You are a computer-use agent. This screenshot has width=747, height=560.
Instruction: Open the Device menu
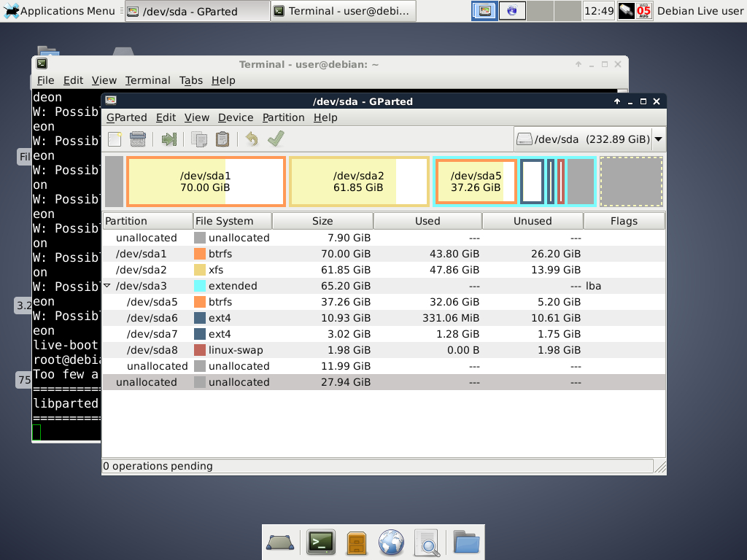click(236, 117)
